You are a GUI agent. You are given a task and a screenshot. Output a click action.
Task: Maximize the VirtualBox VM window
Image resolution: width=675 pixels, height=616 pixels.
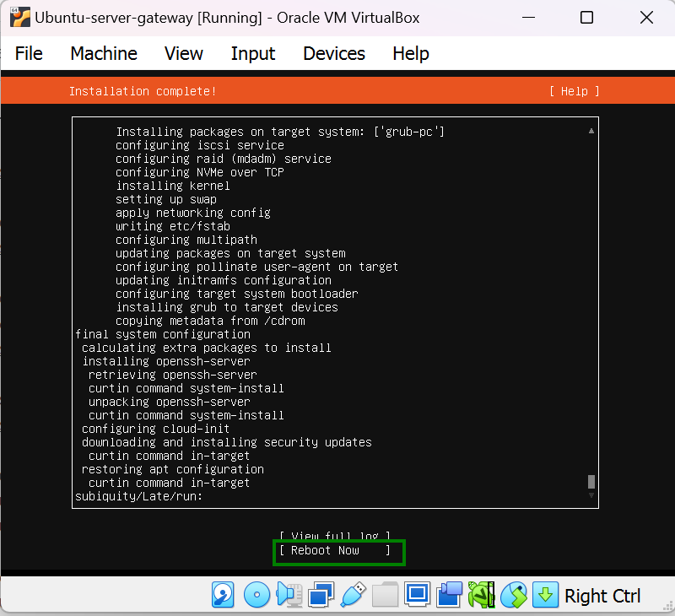[586, 18]
